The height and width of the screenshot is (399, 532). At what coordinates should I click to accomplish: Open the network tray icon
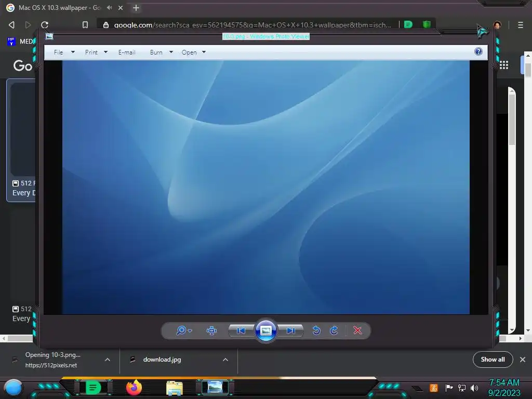(x=462, y=388)
